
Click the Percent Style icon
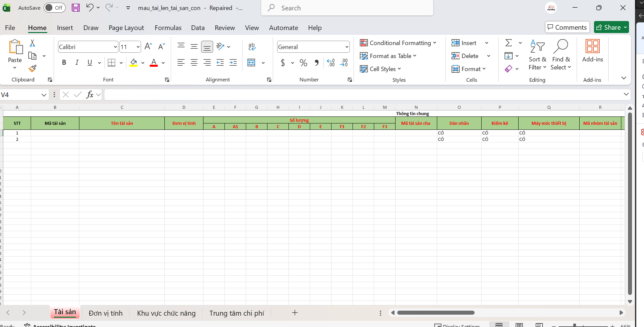tap(303, 63)
